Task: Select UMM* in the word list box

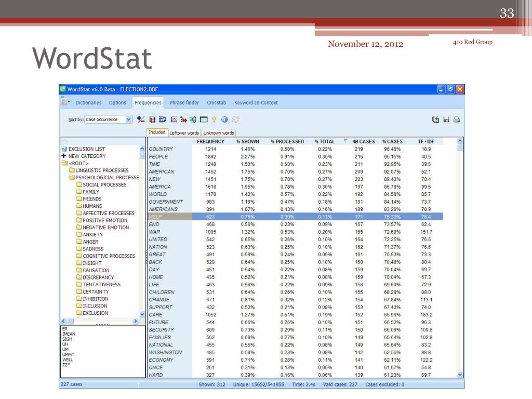Action: (68, 354)
